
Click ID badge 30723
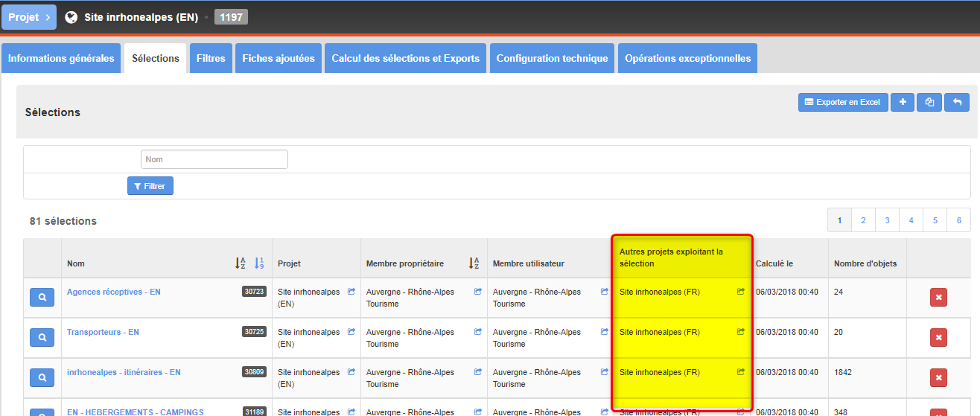tap(254, 292)
